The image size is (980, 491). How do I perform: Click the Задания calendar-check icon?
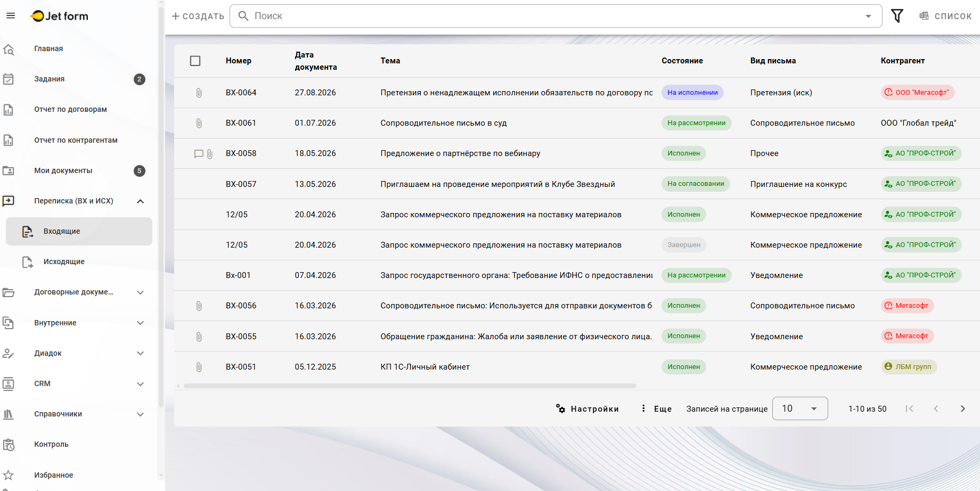pos(9,79)
